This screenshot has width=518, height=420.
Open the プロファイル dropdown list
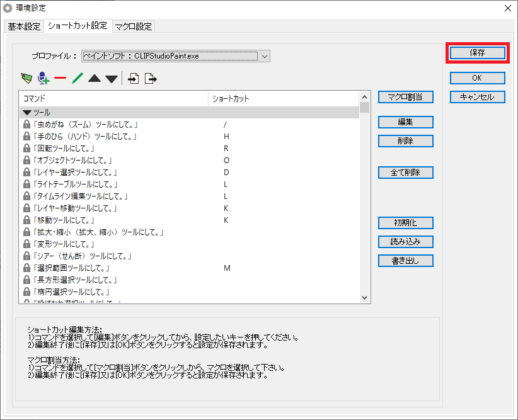[x=265, y=56]
